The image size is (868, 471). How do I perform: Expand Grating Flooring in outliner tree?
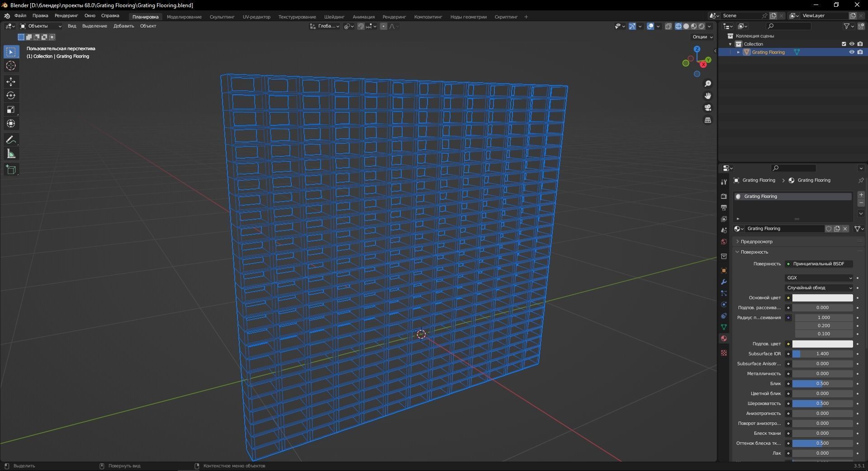738,52
